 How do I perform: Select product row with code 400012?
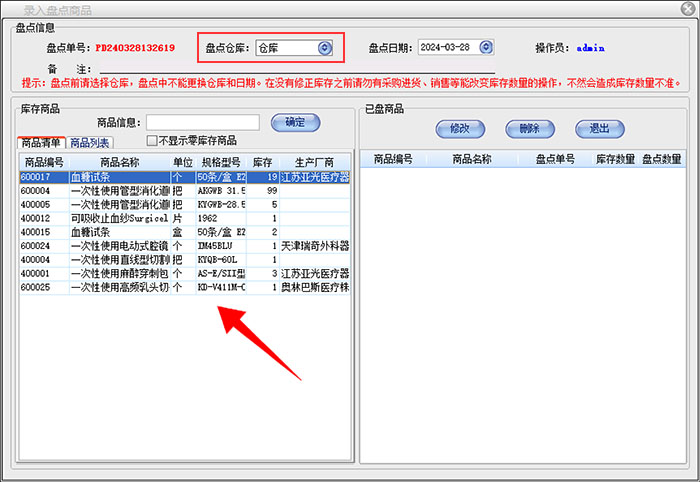click(x=100, y=218)
